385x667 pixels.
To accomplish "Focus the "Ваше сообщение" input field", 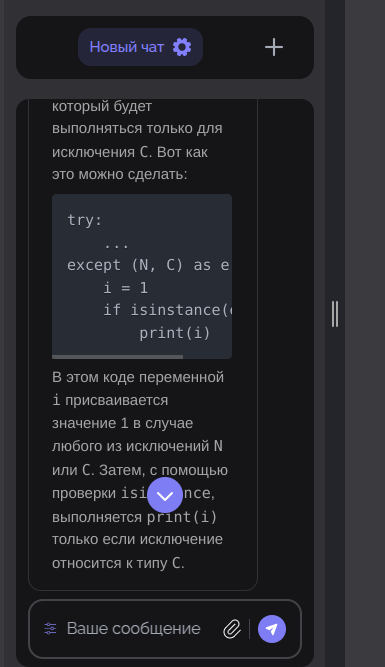I will [134, 629].
